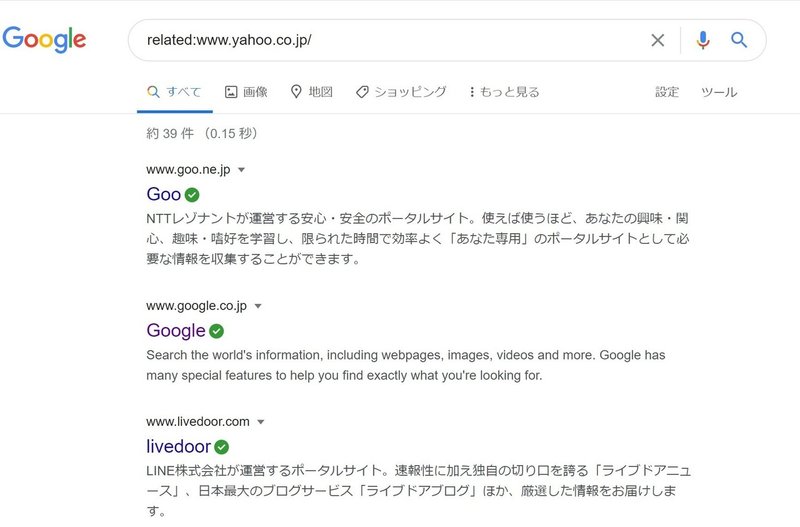Click the green checkmark beside the Google result
The width and height of the screenshot is (800, 527).
[x=216, y=331]
